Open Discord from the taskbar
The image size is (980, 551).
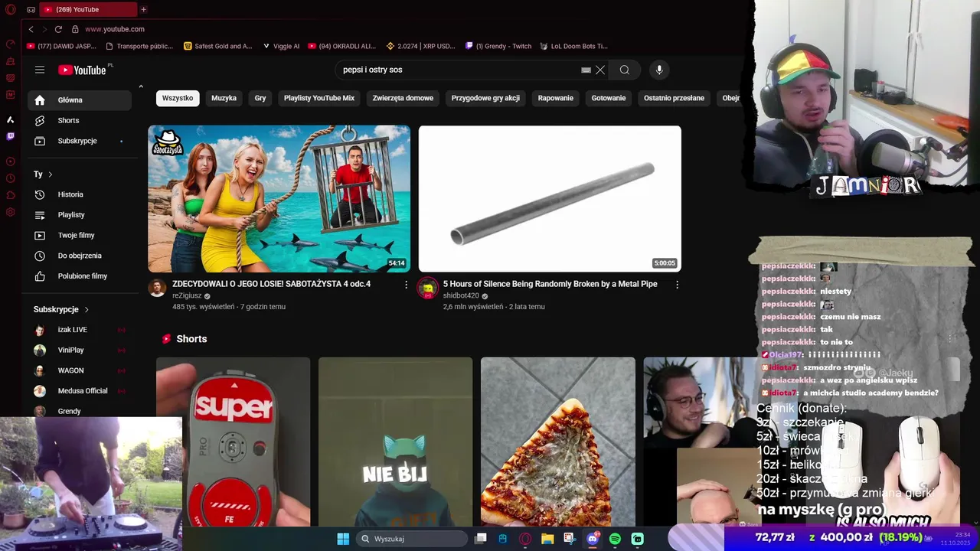tap(593, 539)
